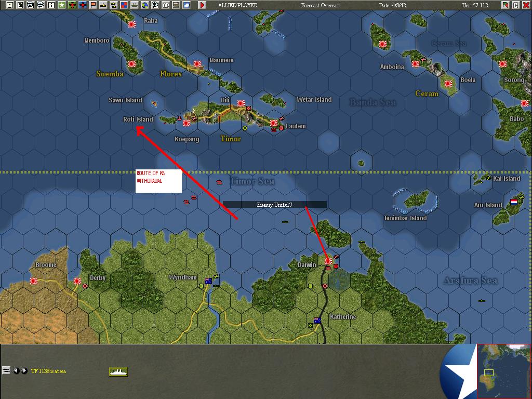Click the 'Tenimbar Island' map label

pos(405,218)
